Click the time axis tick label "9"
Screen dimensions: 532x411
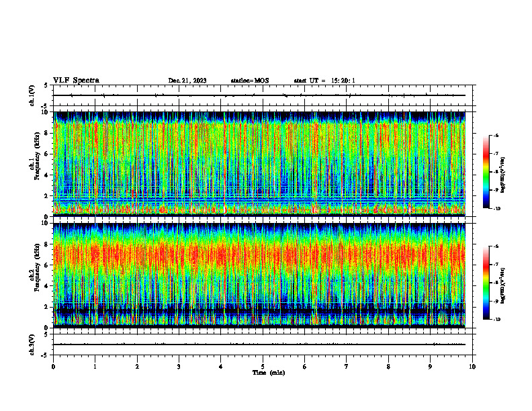pyautogui.click(x=430, y=367)
